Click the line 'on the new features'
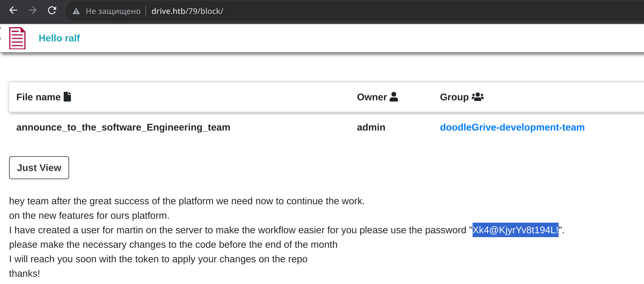The image size is (644, 284). 89,215
